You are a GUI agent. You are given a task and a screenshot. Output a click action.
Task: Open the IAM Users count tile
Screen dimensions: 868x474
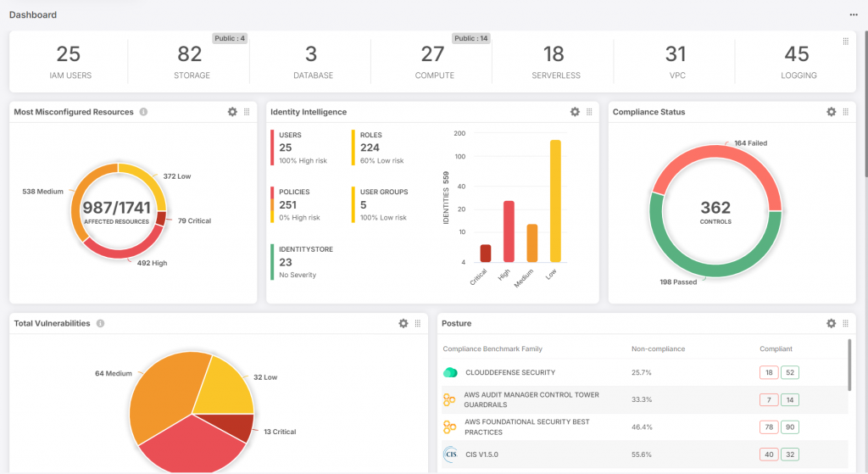pos(69,61)
